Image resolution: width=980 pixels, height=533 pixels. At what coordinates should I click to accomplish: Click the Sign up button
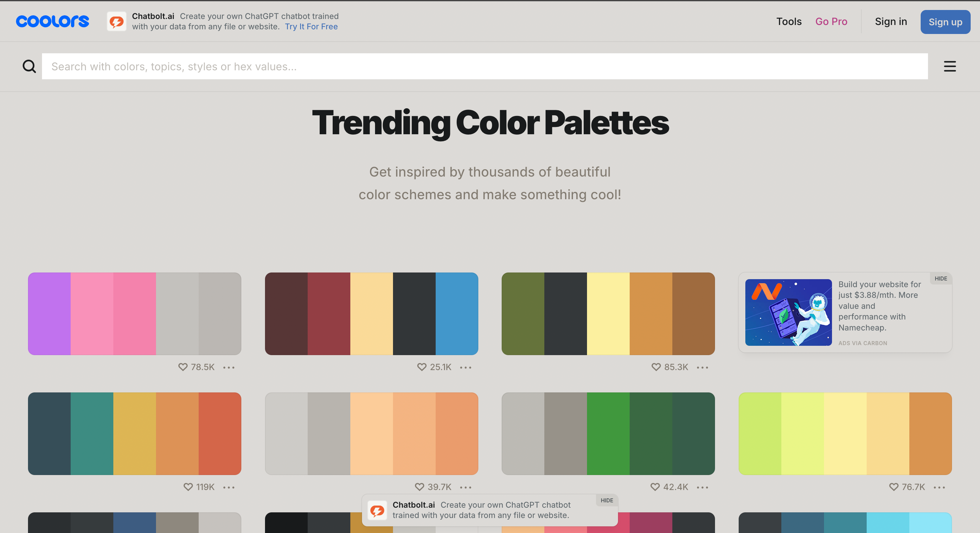coord(945,22)
